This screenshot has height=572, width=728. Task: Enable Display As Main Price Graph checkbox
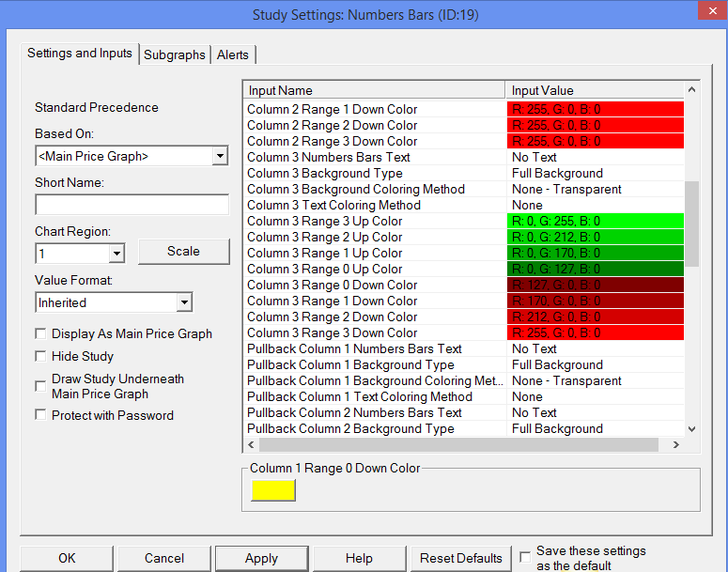[x=40, y=333]
